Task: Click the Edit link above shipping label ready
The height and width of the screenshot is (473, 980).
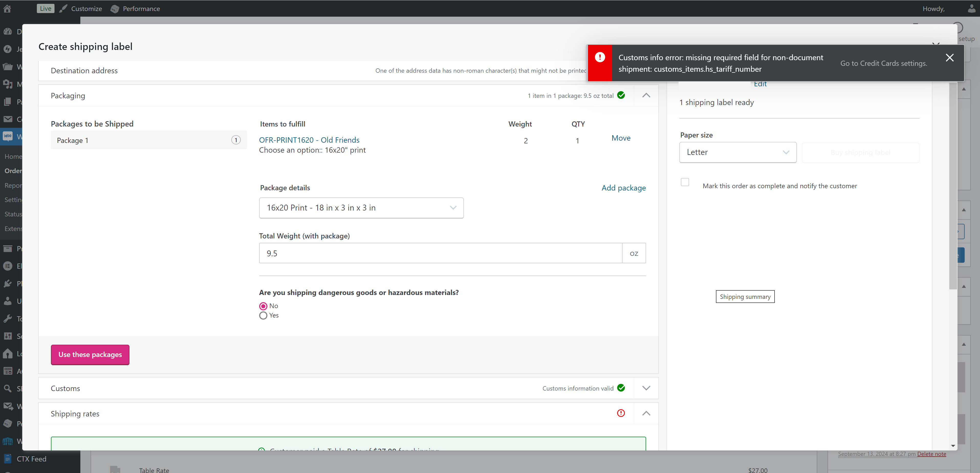Action: pos(760,84)
